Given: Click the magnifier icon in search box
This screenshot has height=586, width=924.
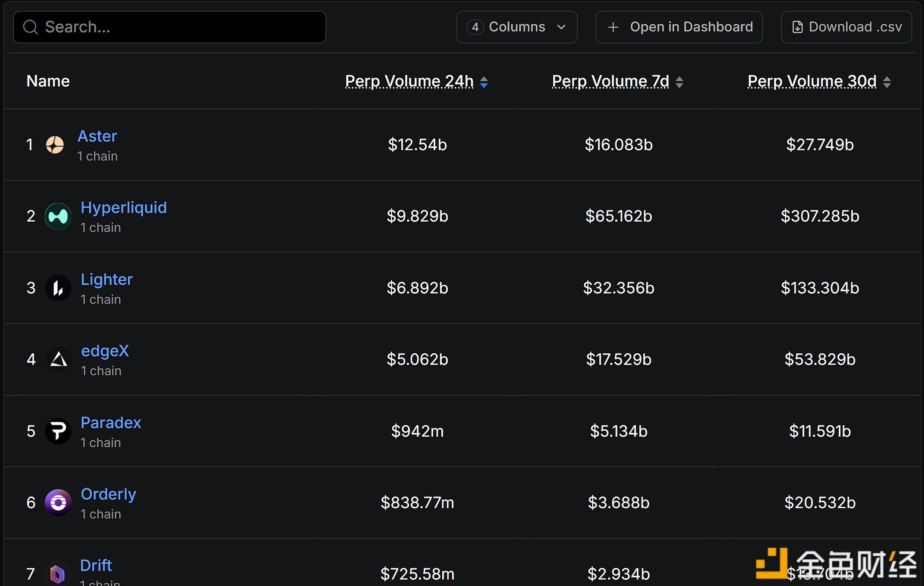Looking at the screenshot, I should coord(30,27).
